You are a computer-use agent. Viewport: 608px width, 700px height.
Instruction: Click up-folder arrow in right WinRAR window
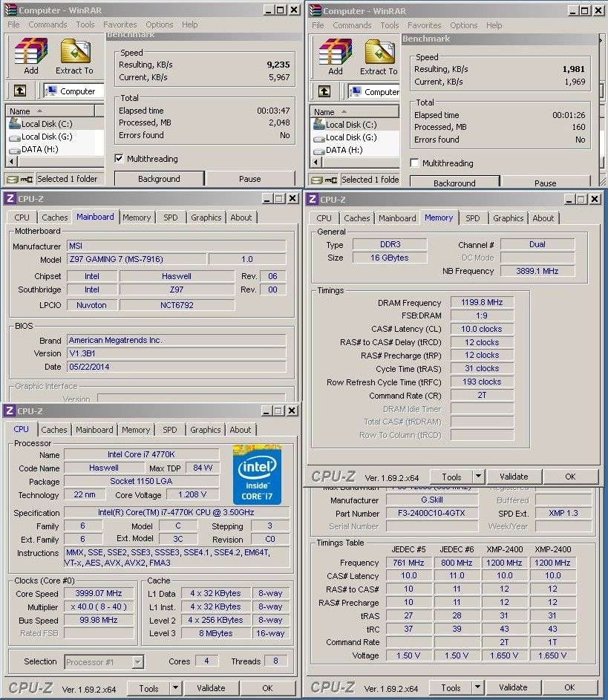pos(324,91)
